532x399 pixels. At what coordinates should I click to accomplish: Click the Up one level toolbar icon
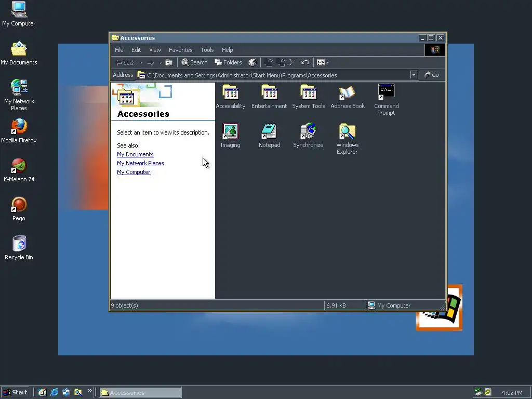click(169, 62)
